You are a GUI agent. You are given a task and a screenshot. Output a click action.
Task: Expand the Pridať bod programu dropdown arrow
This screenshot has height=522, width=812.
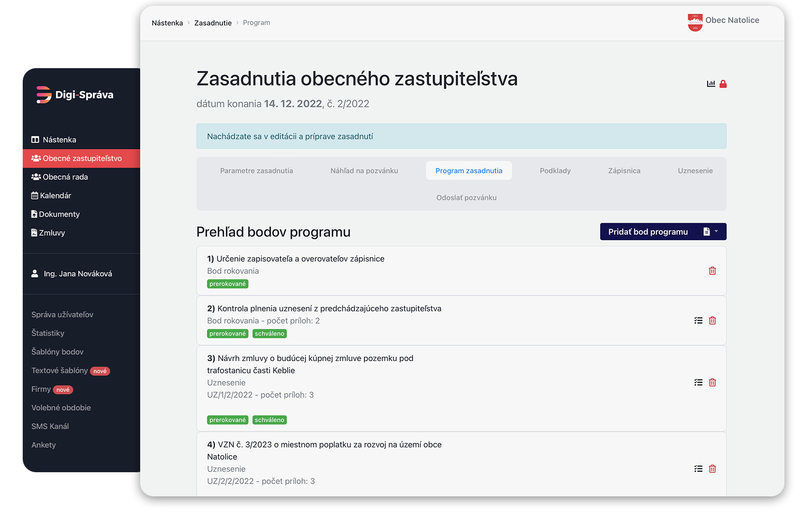tap(716, 232)
